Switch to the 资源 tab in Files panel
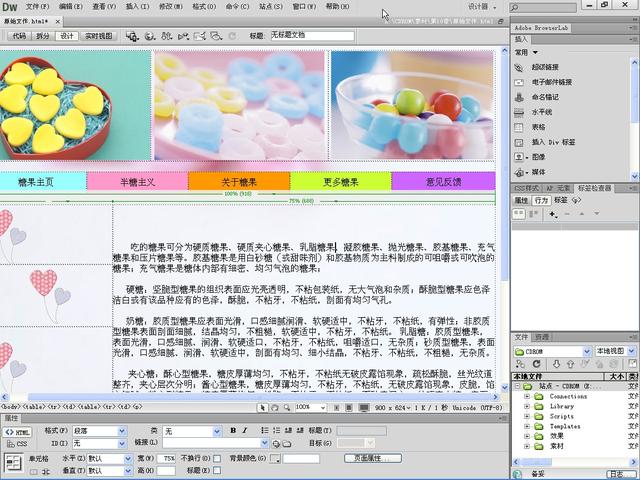 pyautogui.click(x=542, y=337)
